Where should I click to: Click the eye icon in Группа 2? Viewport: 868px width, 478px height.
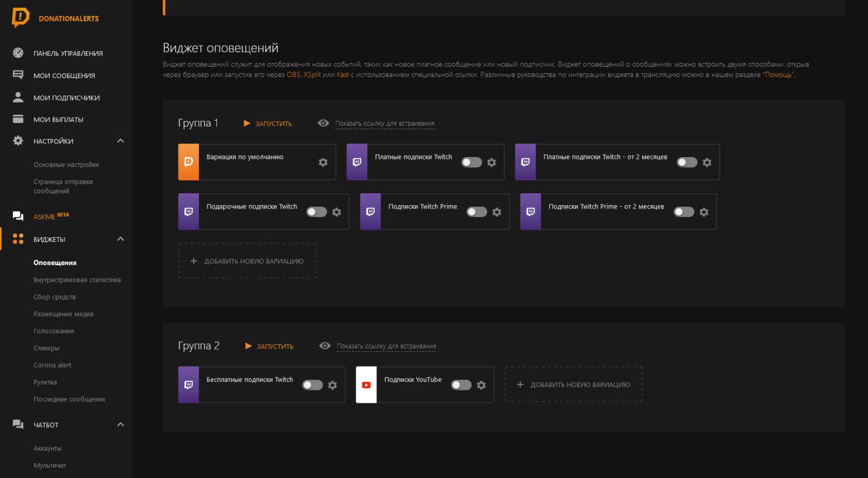(x=325, y=346)
